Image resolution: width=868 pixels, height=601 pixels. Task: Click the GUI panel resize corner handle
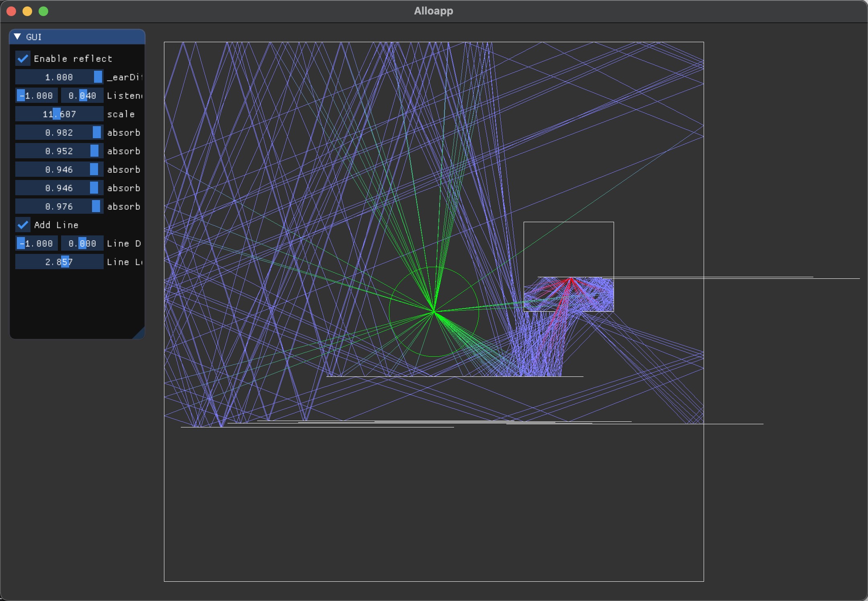pos(139,333)
